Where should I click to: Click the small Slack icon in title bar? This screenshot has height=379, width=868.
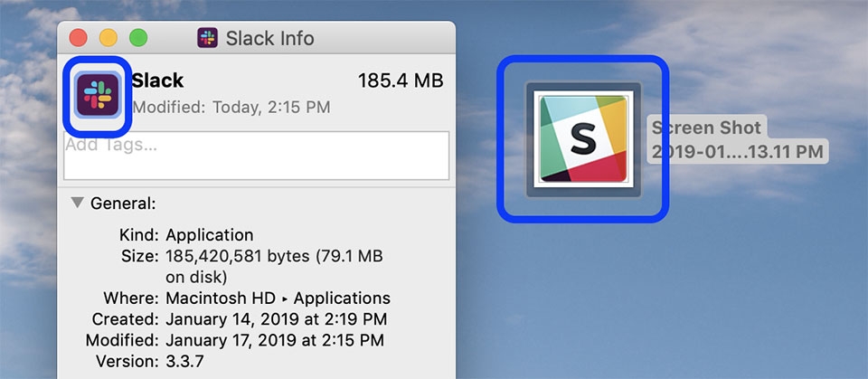point(208,38)
